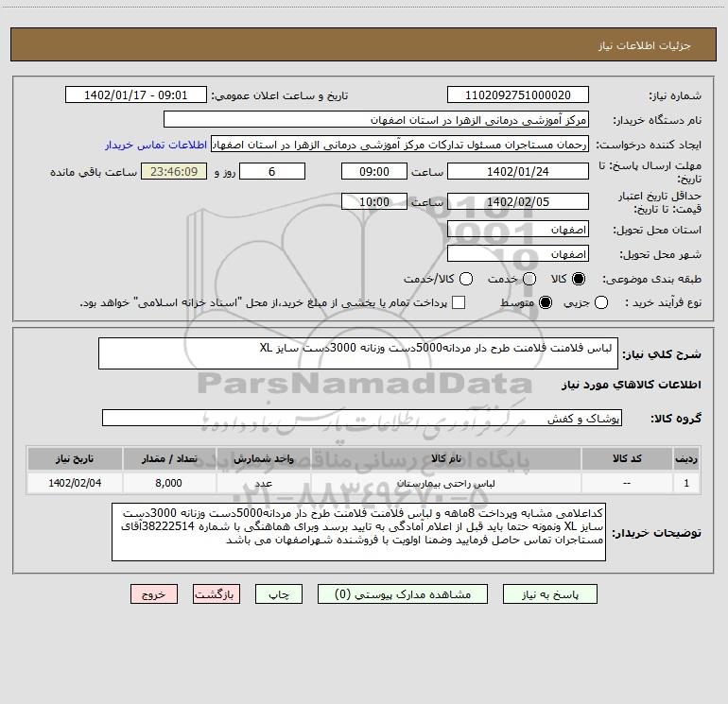Click the چاپ print button
The height and width of the screenshot is (704, 728).
(x=279, y=594)
